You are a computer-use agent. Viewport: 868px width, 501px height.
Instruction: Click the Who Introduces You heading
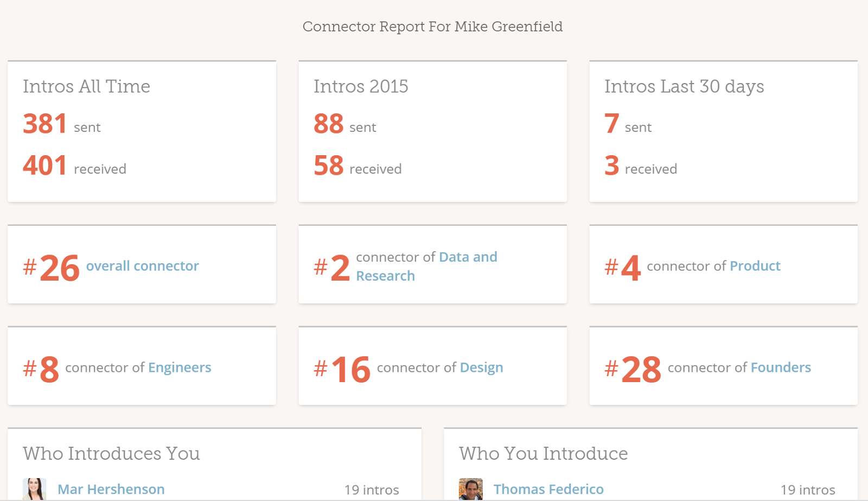coord(111,453)
